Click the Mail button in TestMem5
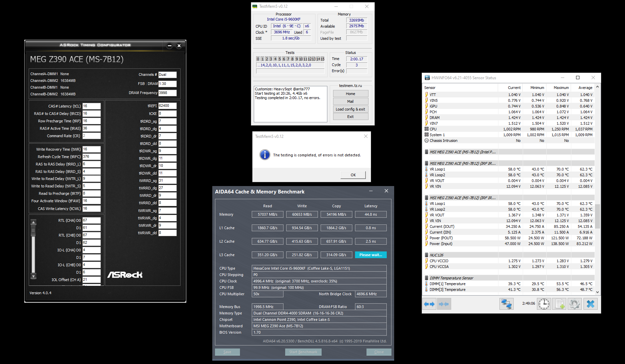625x364 pixels. pyautogui.click(x=351, y=101)
